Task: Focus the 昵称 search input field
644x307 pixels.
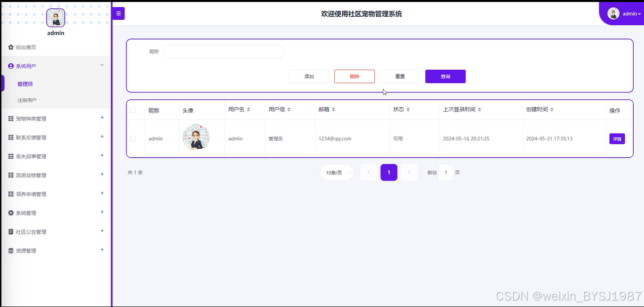Action: (x=224, y=51)
